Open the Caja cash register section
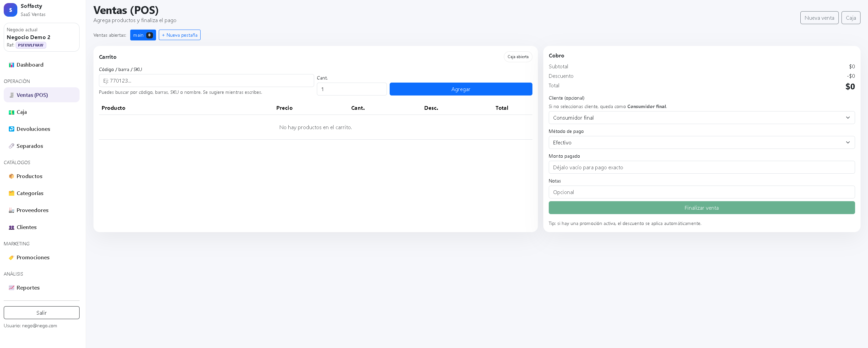The width and height of the screenshot is (868, 348). (x=21, y=112)
